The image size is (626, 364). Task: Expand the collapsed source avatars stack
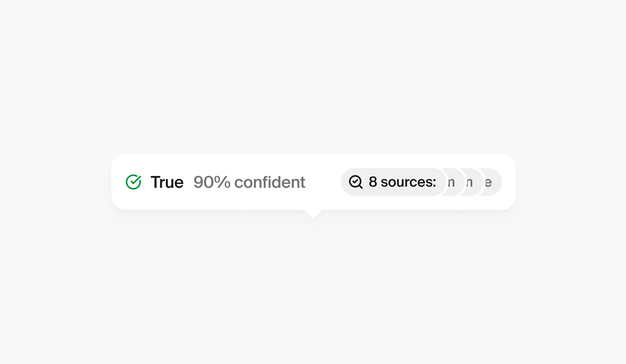coord(469,182)
